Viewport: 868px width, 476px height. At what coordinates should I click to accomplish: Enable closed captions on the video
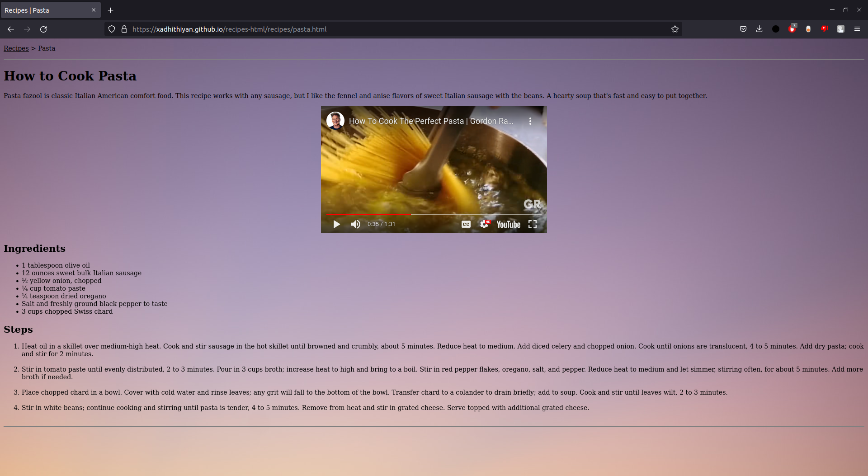coord(465,224)
